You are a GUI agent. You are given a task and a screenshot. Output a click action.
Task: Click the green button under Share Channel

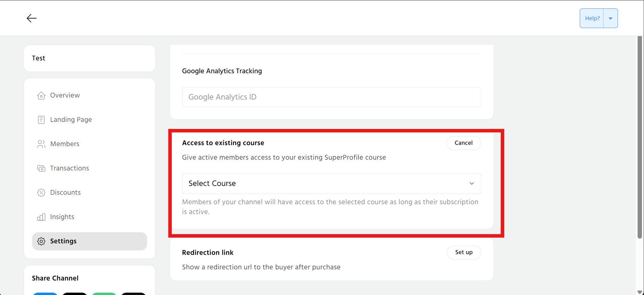pyautogui.click(x=104, y=294)
